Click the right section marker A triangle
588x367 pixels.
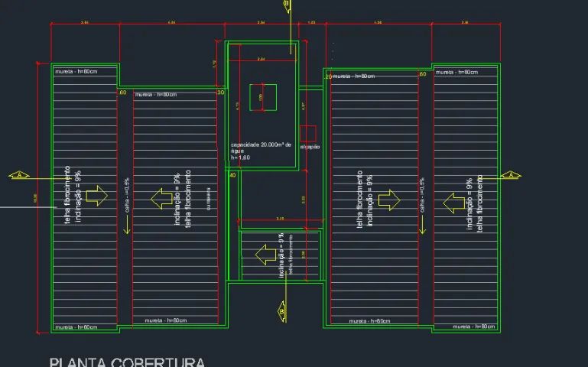pyautogui.click(x=511, y=175)
